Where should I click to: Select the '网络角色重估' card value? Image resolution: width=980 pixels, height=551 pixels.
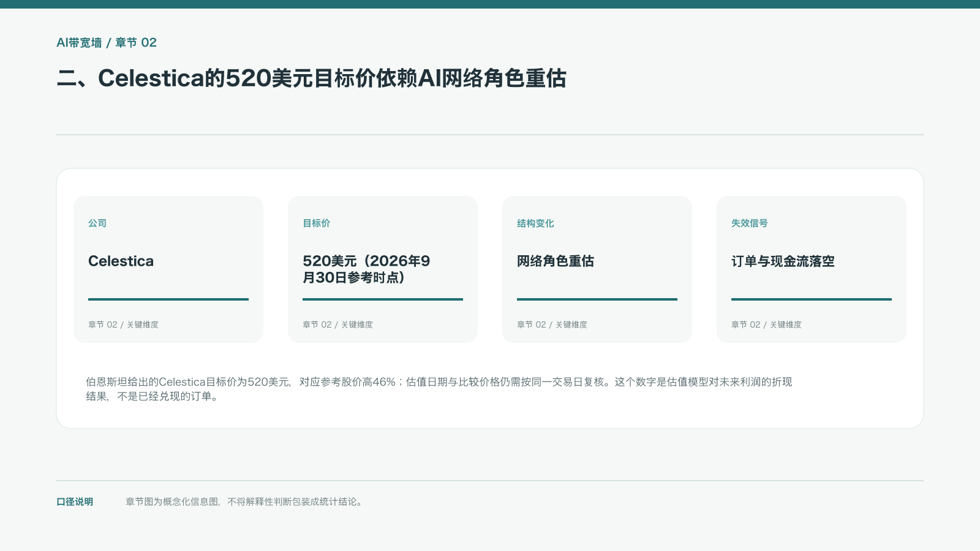coord(556,261)
